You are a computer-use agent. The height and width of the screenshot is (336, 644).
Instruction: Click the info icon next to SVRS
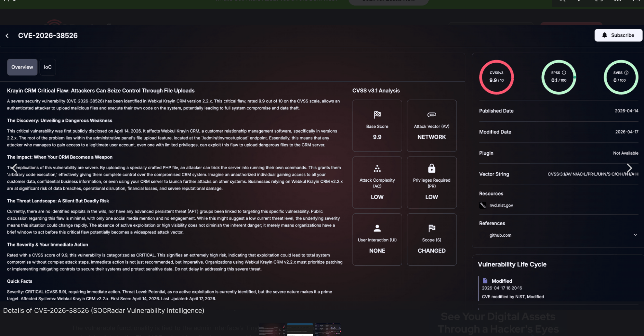(x=626, y=73)
